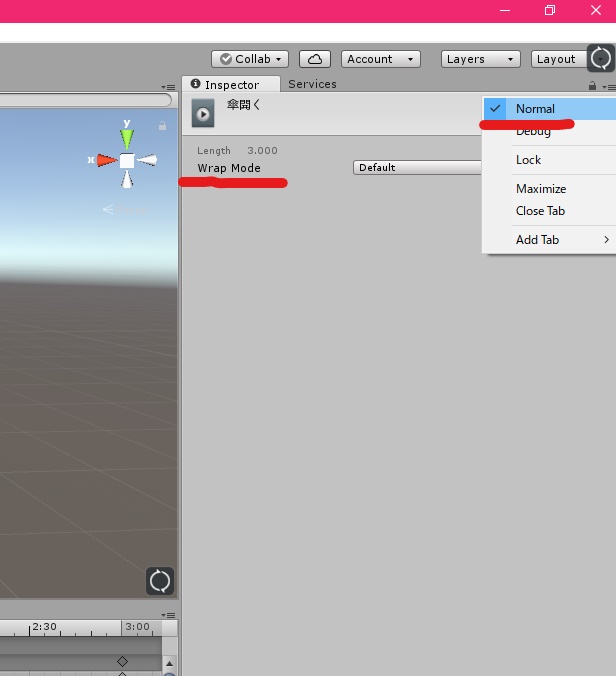616x676 pixels.
Task: Click the right white cone of scene gizmo
Action: (x=147, y=160)
